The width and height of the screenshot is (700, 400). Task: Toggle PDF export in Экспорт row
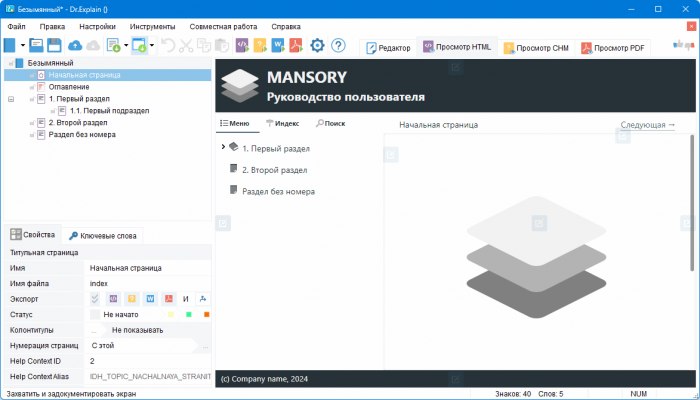click(168, 299)
